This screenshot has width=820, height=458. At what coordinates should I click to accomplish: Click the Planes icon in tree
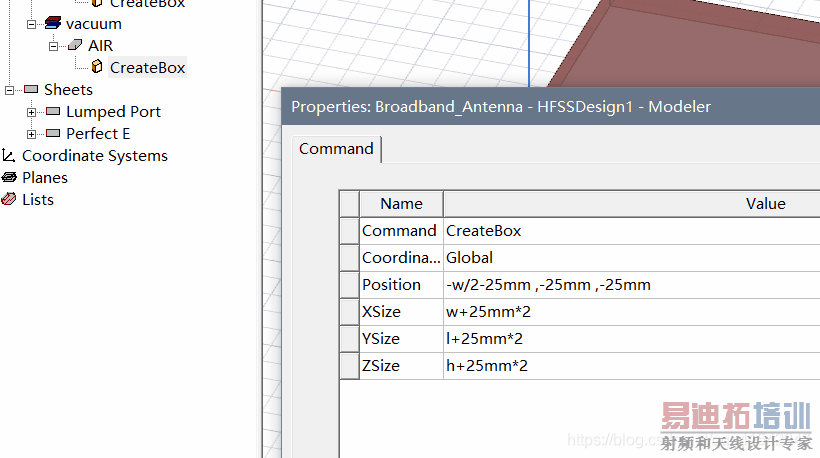(x=9, y=177)
